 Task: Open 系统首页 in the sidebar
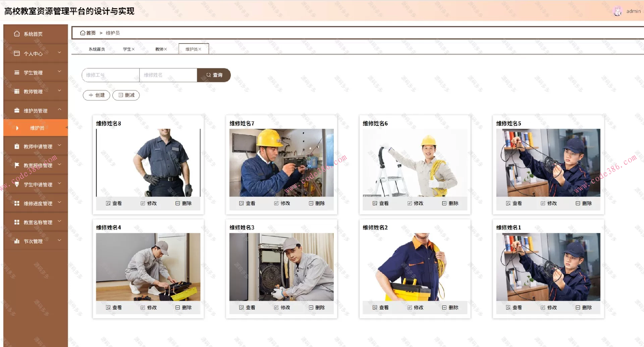36,34
